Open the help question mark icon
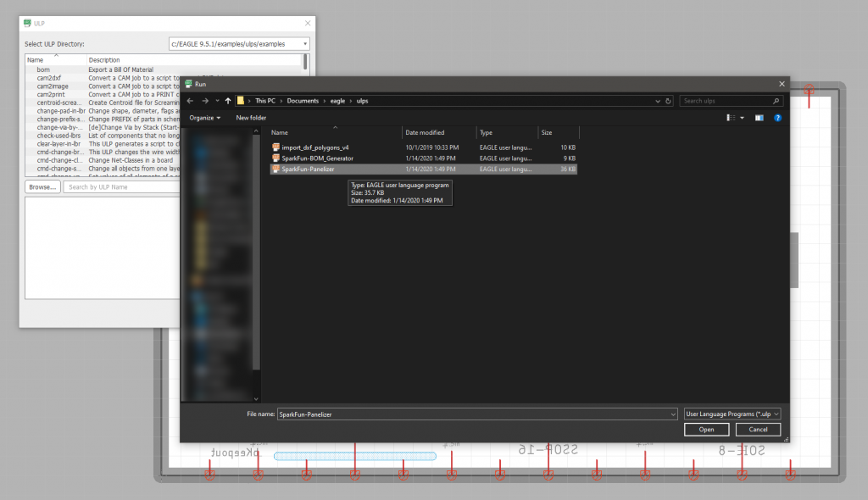868x500 pixels. (776, 118)
